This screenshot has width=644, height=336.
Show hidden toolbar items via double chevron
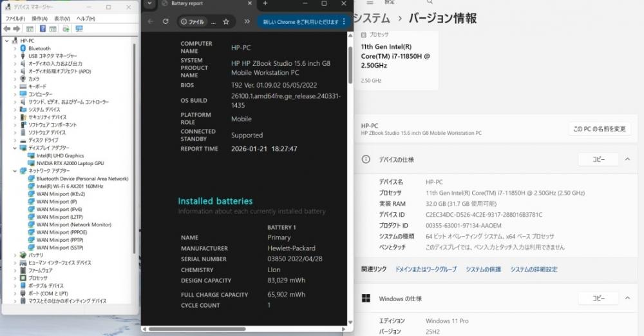(x=247, y=21)
